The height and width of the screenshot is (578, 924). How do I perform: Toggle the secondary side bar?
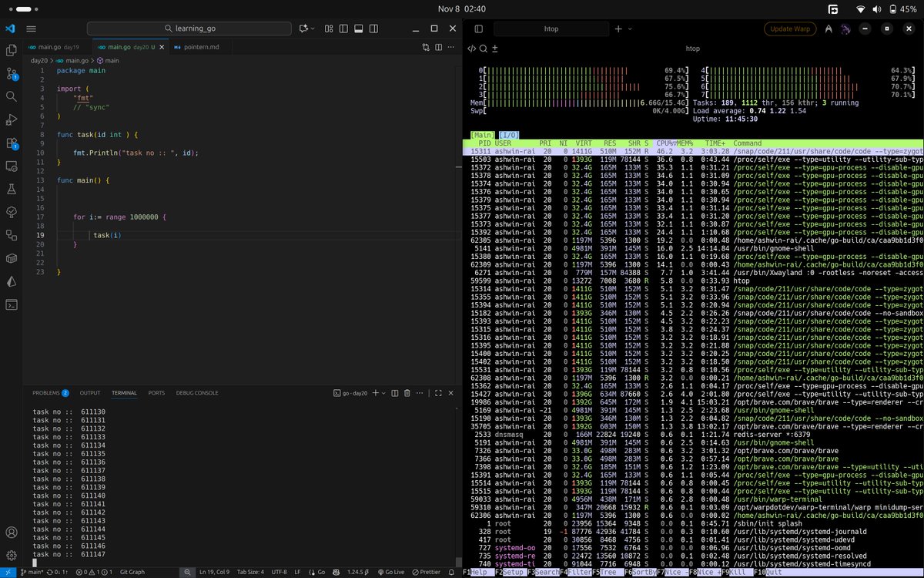pos(373,29)
